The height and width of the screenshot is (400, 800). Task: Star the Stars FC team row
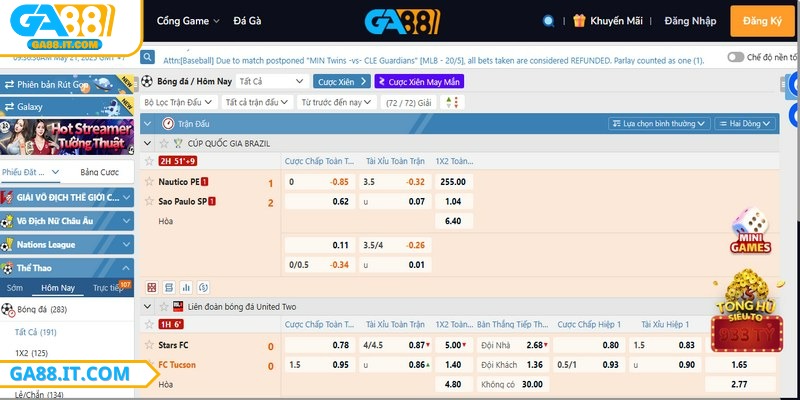149,345
